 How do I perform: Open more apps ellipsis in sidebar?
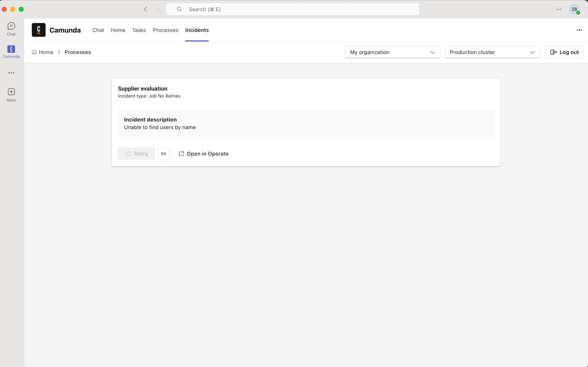click(x=11, y=73)
